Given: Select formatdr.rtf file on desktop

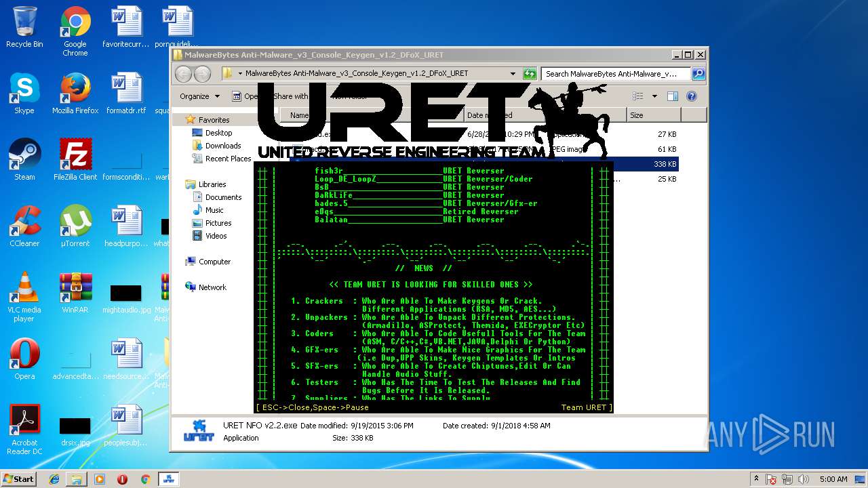Looking at the screenshot, I should (x=126, y=94).
